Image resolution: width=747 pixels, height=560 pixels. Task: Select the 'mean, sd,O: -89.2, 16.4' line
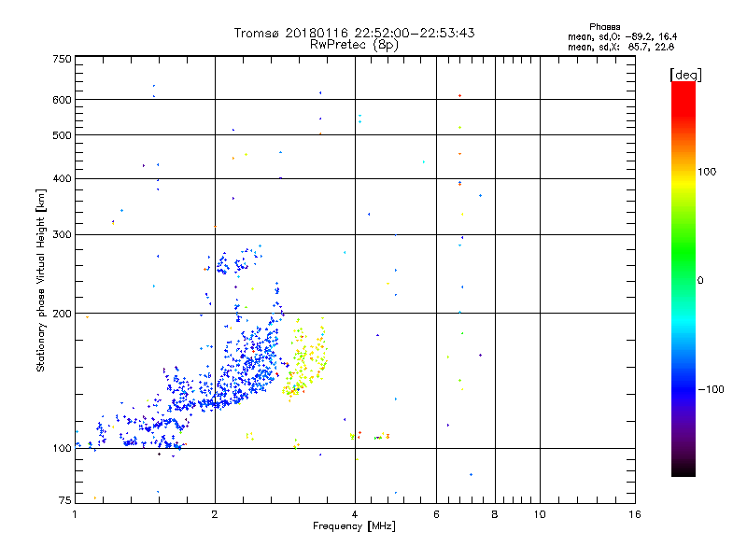coord(622,36)
